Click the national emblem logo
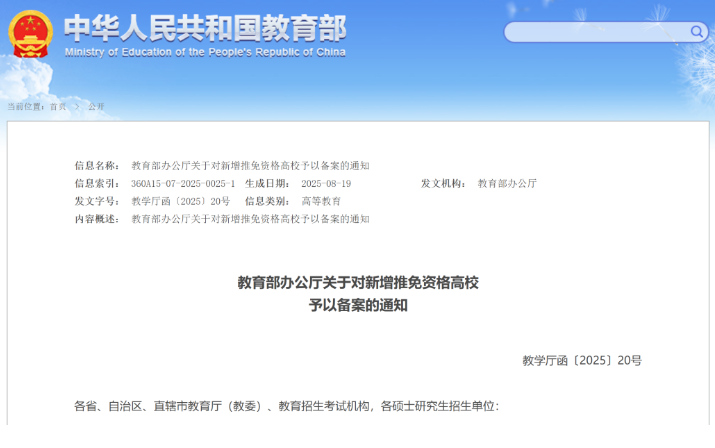Viewport: 715px width, 448px height. (31, 34)
